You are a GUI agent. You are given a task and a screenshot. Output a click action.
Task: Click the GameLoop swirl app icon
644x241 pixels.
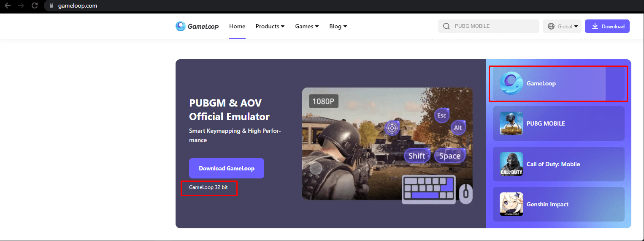(x=511, y=83)
